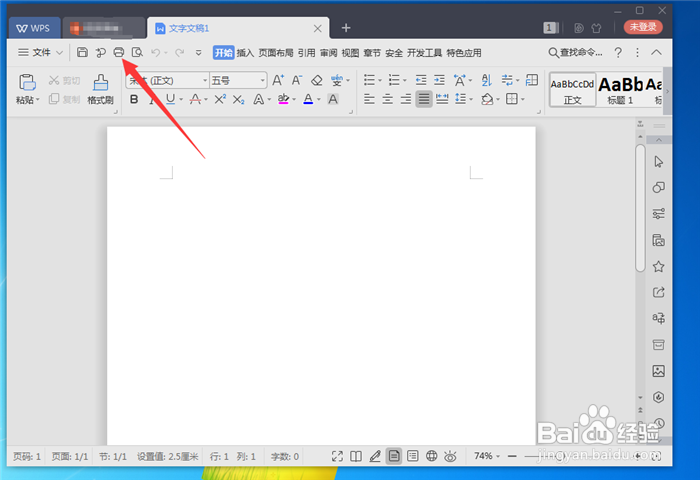Expand the 文件 menu arrow
The image size is (700, 480).
[59, 53]
